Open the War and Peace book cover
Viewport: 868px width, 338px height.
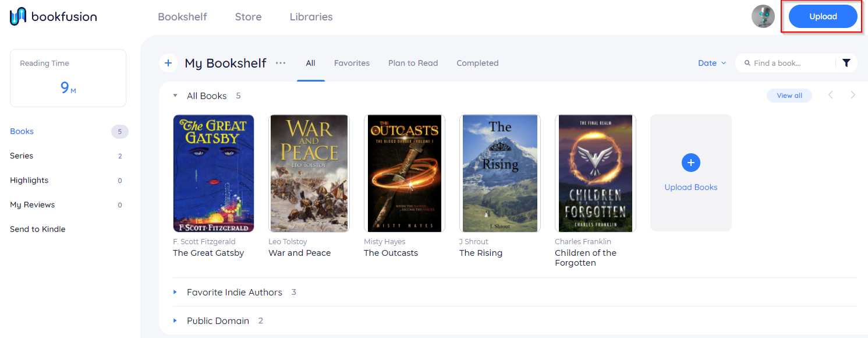(x=309, y=173)
